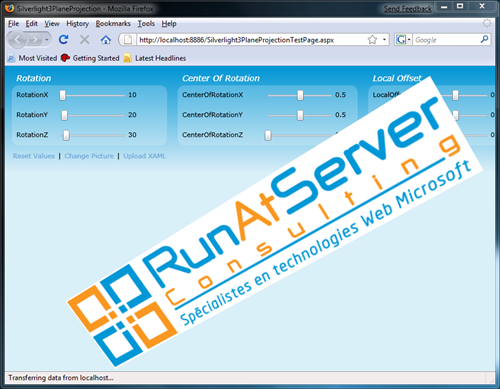The image size is (500, 389).
Task: Click the RotationY value 20
Action: click(x=132, y=115)
